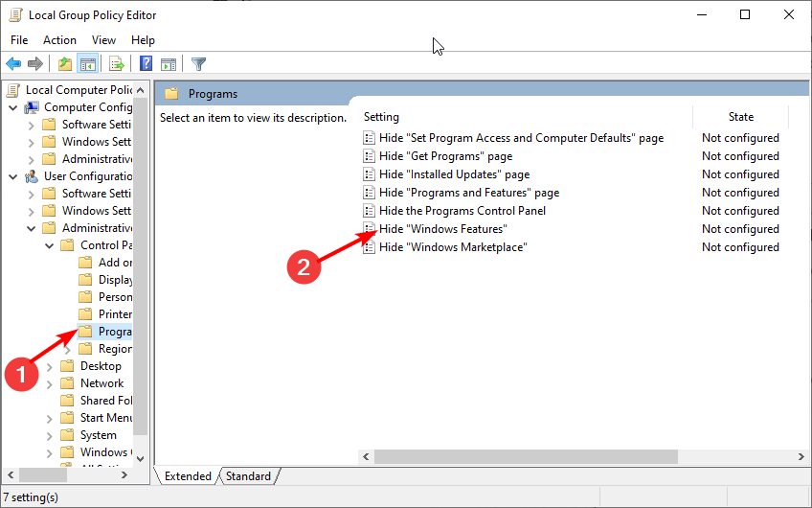Maximize the Local Group Policy Editor window
This screenshot has height=508, width=812.
(745, 14)
